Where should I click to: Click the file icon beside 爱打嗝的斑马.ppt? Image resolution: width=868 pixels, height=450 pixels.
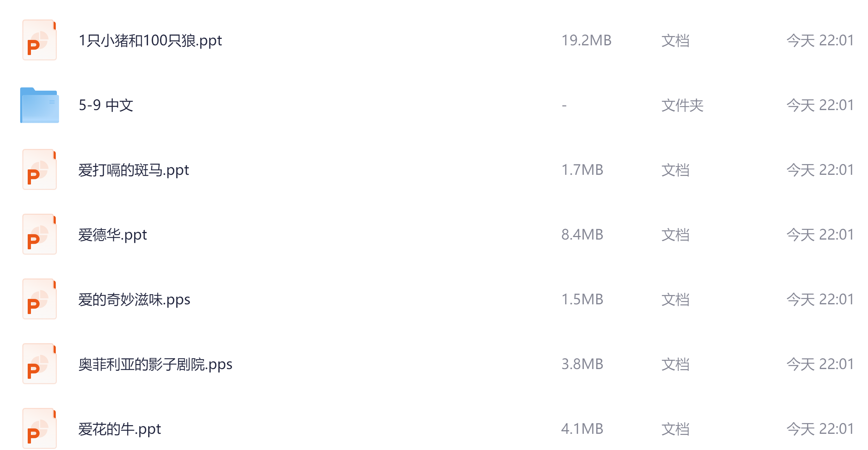(x=40, y=170)
